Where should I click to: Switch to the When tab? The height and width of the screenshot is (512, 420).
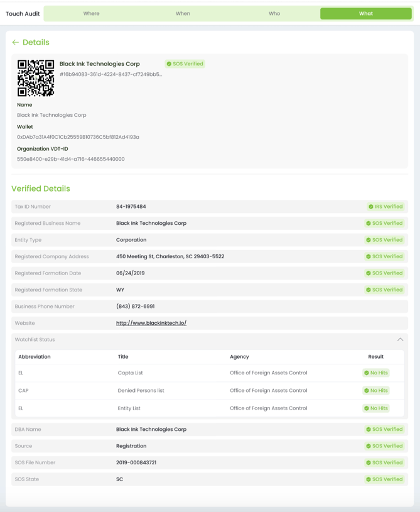[x=183, y=13]
